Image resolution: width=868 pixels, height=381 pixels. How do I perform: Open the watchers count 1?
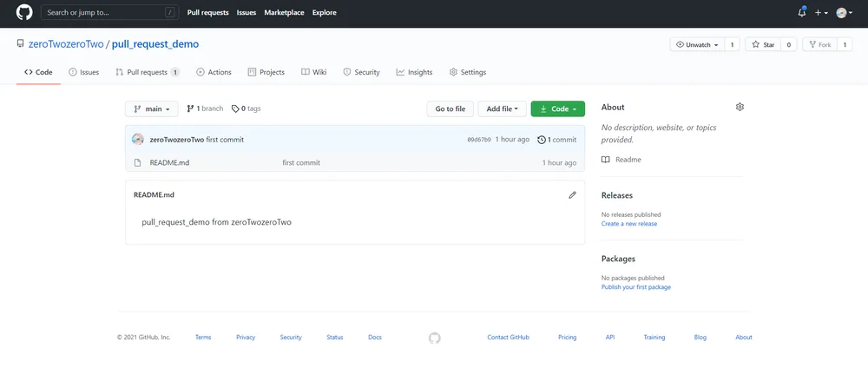pos(732,45)
